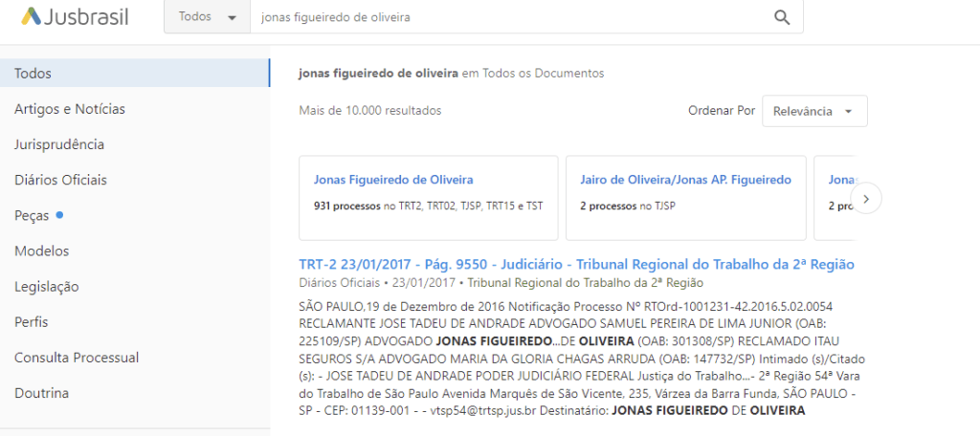Viewport: 980px width, 436px height.
Task: Open the Todos search scope dropdown
Action: [x=207, y=17]
